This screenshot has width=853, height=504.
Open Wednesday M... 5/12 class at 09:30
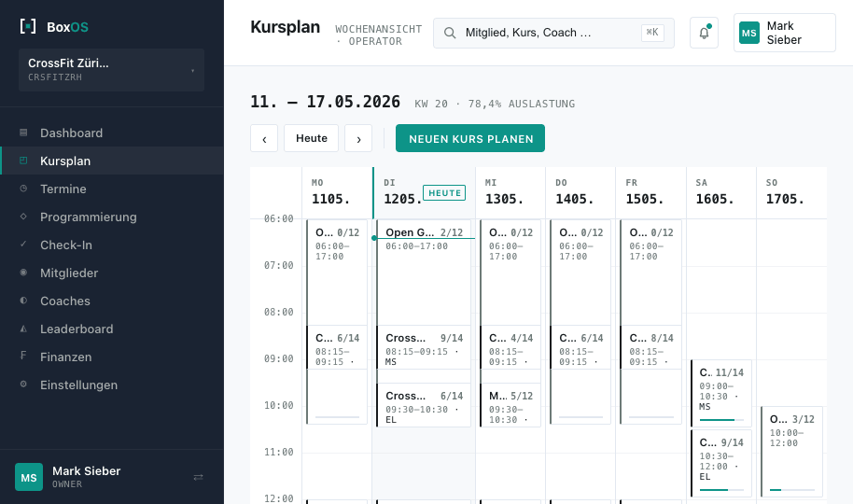[510, 405]
